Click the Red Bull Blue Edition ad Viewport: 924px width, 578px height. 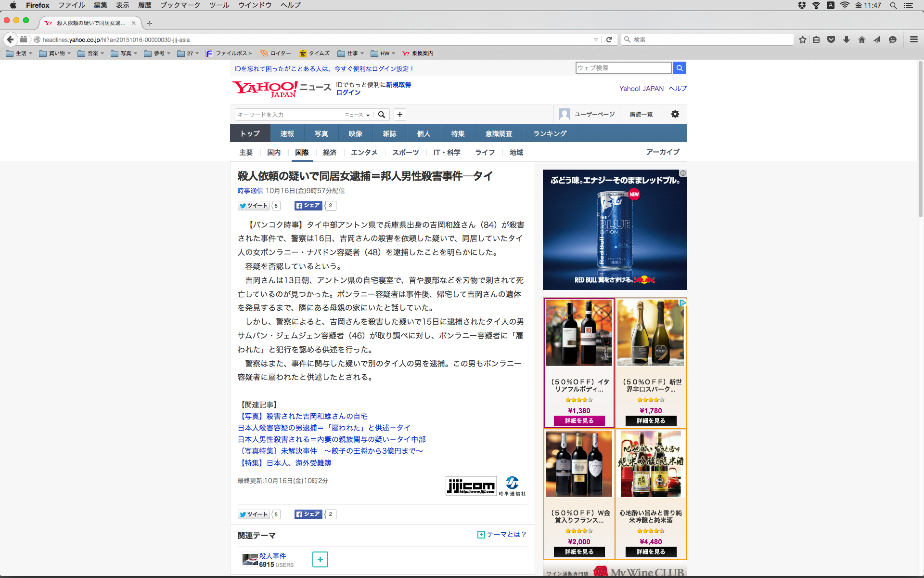pos(615,230)
